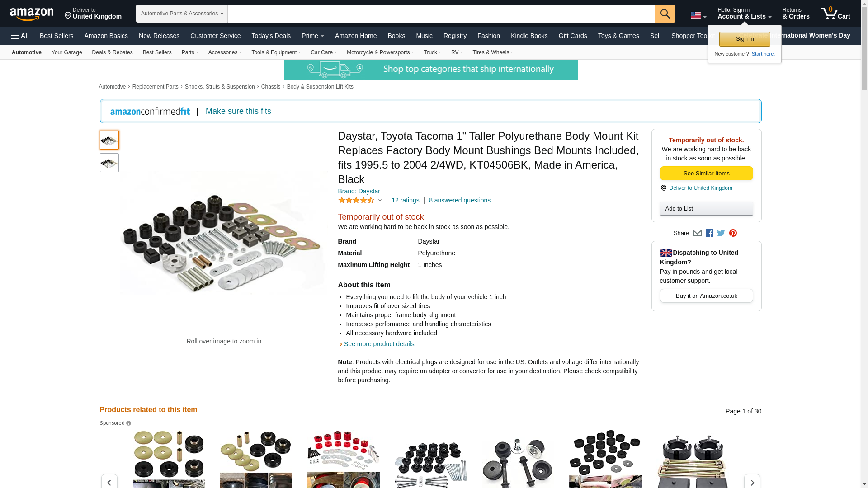This screenshot has width=868, height=488.
Task: Open the Amazon home logo
Action: [x=32, y=14]
